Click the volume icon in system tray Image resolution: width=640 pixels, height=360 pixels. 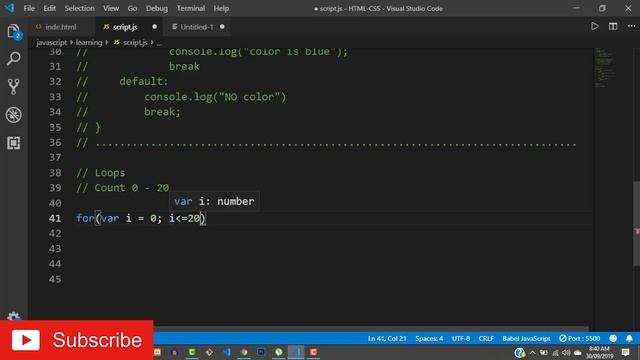click(566, 353)
